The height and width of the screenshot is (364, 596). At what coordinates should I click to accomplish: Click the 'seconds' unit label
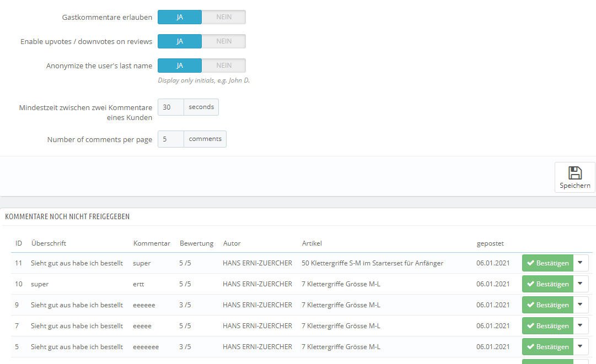coord(201,107)
